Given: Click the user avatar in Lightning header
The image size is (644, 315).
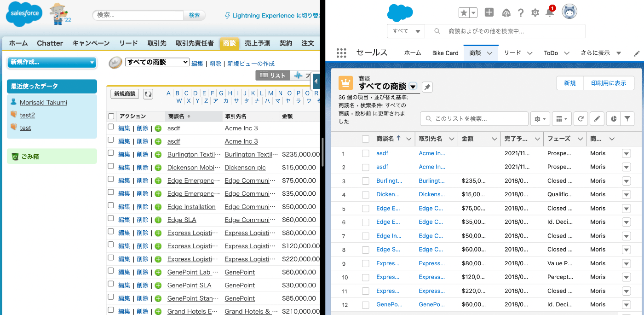Looking at the screenshot, I should click(569, 12).
